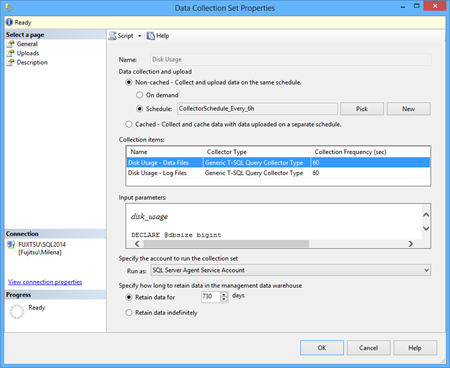Open the View connection properties link
The image size is (450, 368).
45,282
